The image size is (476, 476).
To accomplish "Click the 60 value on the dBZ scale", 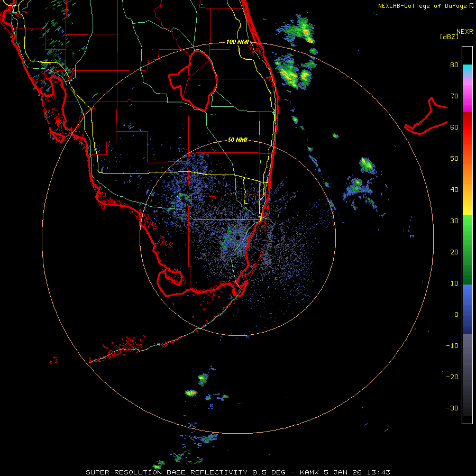I will [454, 127].
